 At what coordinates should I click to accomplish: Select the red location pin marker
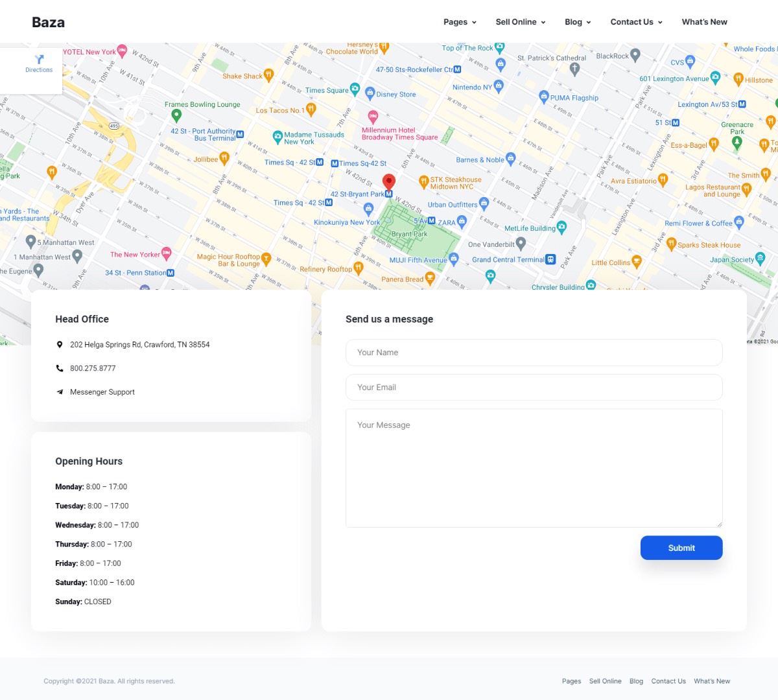[x=388, y=181]
